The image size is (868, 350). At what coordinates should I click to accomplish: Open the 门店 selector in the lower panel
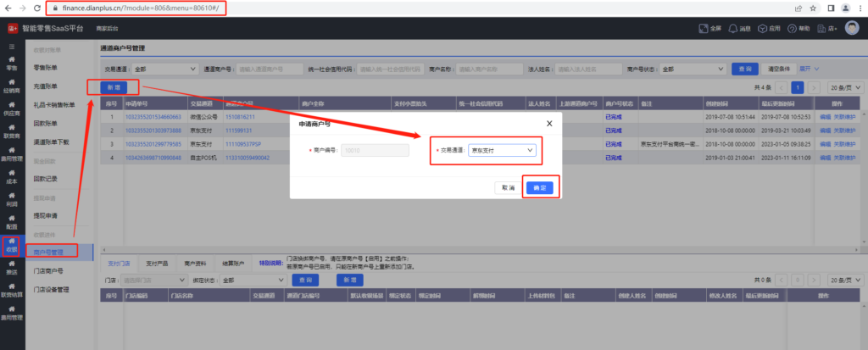[x=154, y=281]
